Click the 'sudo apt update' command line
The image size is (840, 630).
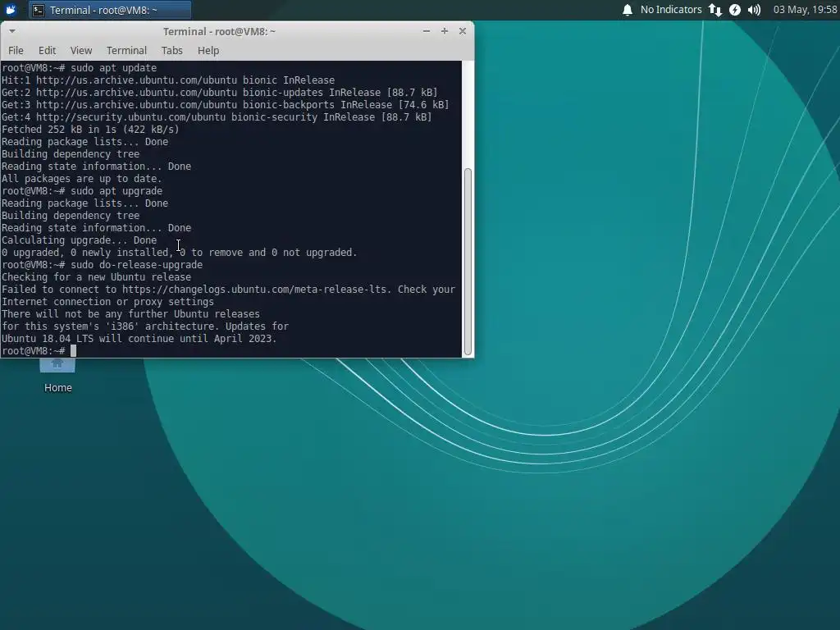[x=80, y=68]
